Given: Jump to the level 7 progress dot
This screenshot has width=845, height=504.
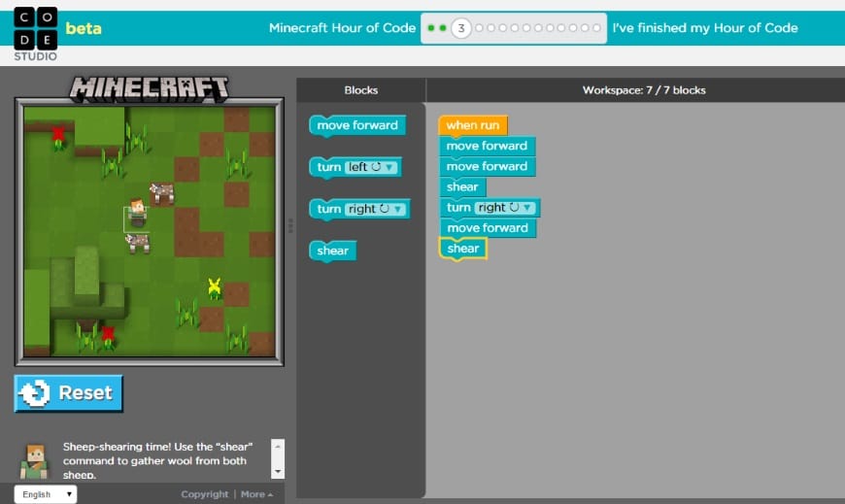Looking at the screenshot, I should (514, 28).
